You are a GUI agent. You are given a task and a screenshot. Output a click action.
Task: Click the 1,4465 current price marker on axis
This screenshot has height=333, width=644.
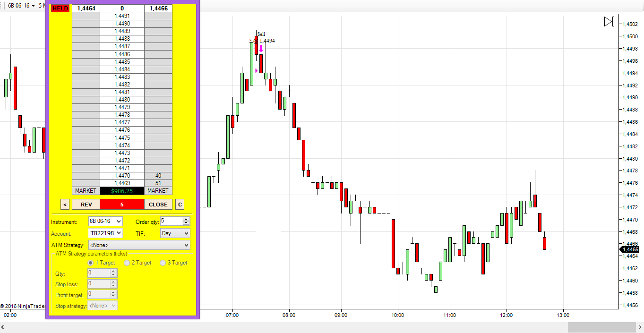pyautogui.click(x=630, y=249)
